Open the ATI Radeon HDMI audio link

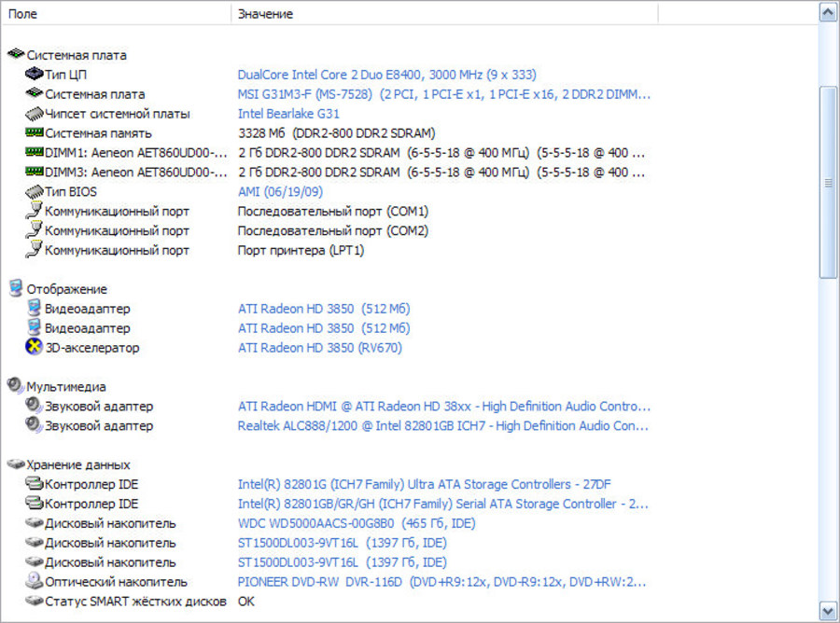(444, 407)
